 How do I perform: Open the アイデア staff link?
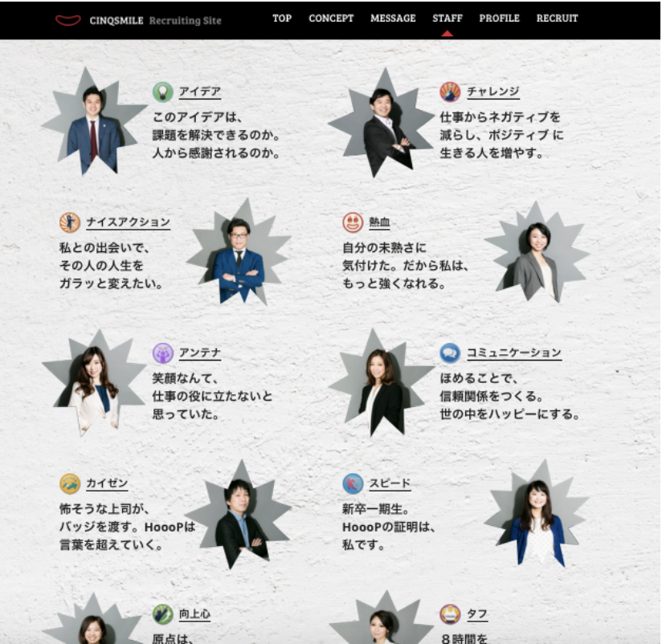[200, 92]
